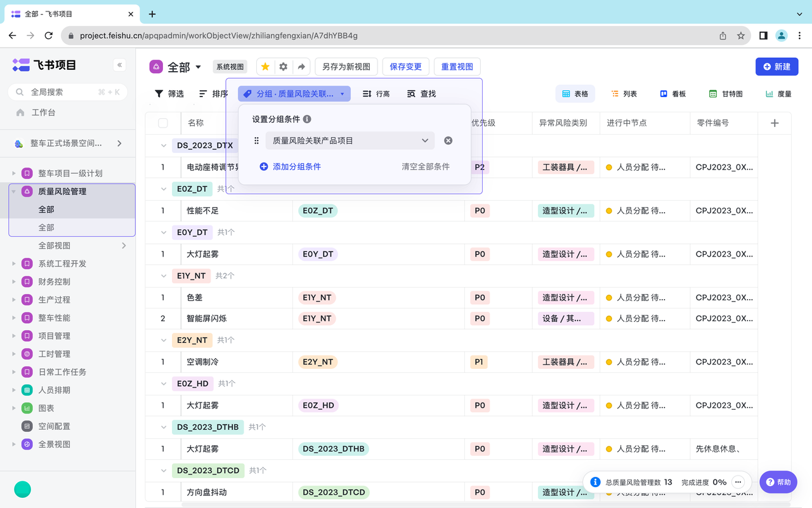Switch to 度量 view
Screen dimensions: 812x508
[778, 94]
